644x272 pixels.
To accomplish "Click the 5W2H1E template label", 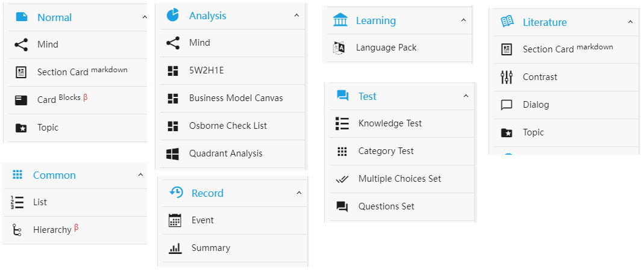I will pyautogui.click(x=206, y=70).
